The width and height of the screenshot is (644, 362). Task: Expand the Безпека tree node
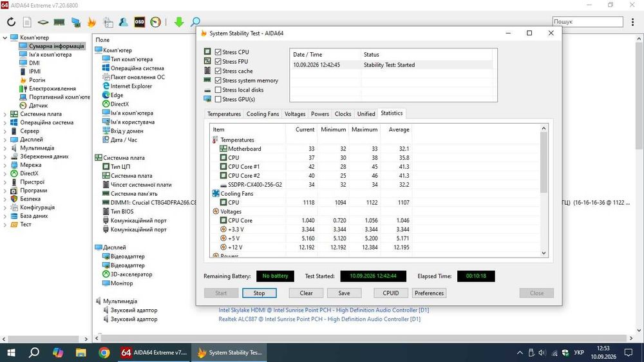(5, 199)
